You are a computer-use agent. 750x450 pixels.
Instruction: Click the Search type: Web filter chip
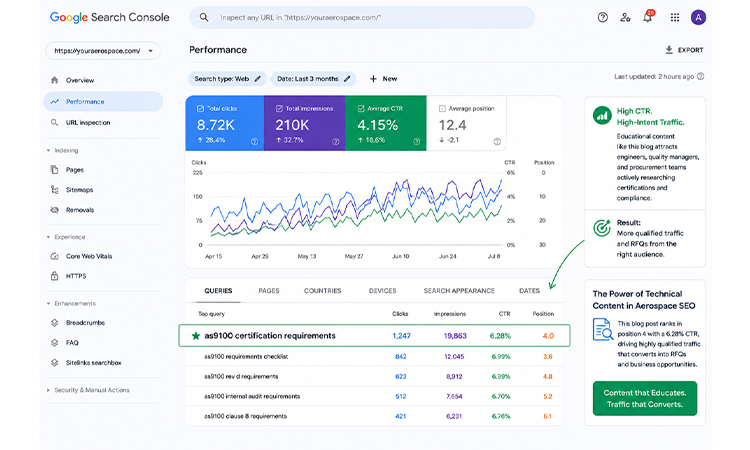tap(226, 79)
